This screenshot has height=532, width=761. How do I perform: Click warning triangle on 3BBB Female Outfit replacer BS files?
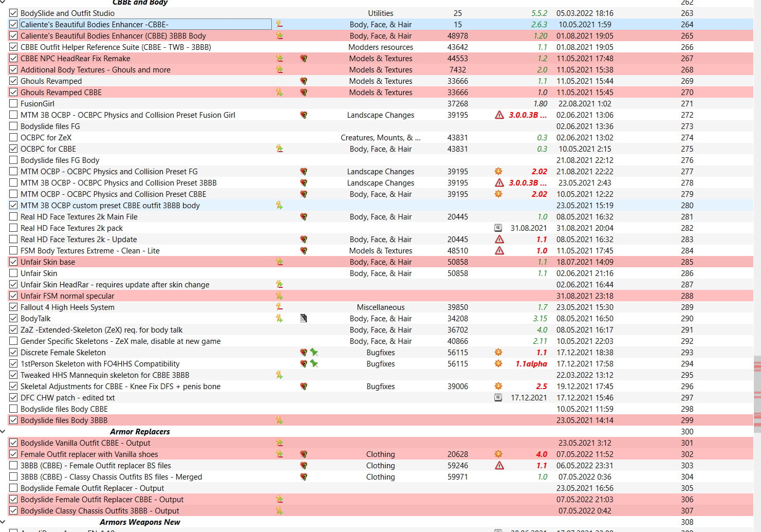[499, 466]
